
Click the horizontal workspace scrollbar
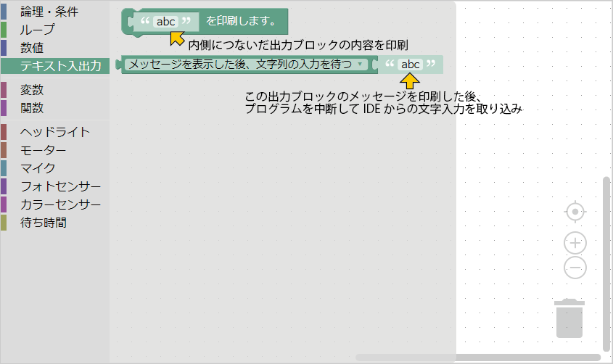478,357
